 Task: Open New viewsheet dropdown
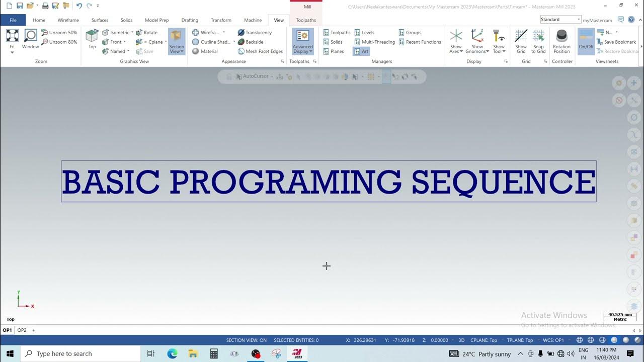click(x=617, y=33)
